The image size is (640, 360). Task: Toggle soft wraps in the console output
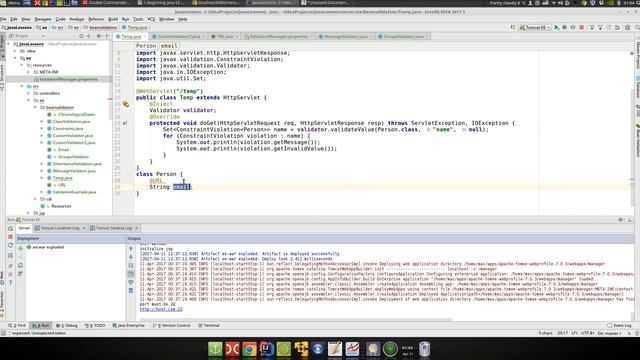131,265
